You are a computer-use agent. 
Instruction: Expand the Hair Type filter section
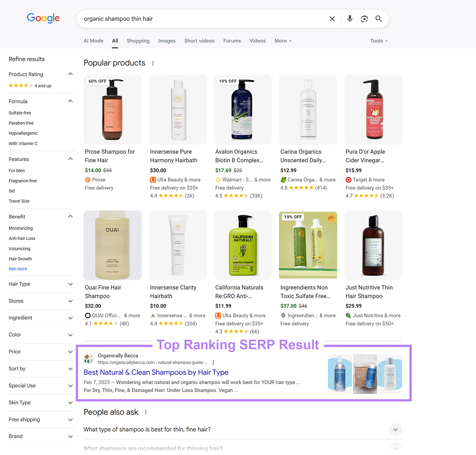[71, 284]
